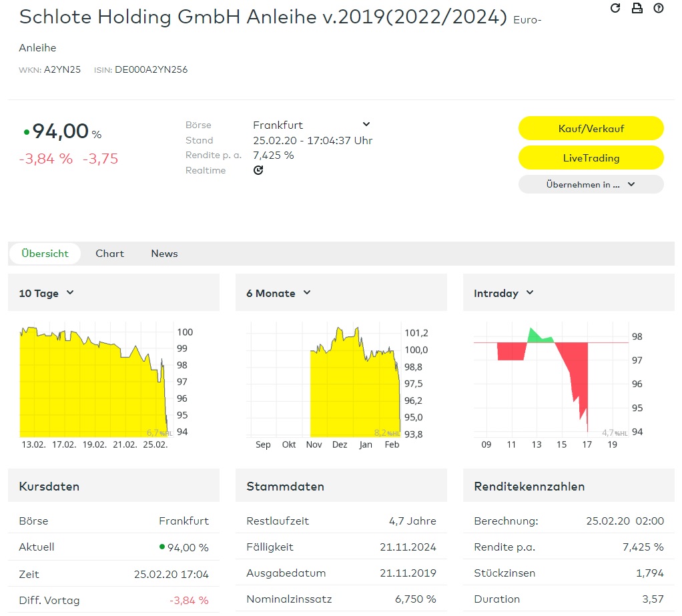Click green status dot beside 94,00 price
Viewport: 682px width, 616px height.
click(27, 132)
